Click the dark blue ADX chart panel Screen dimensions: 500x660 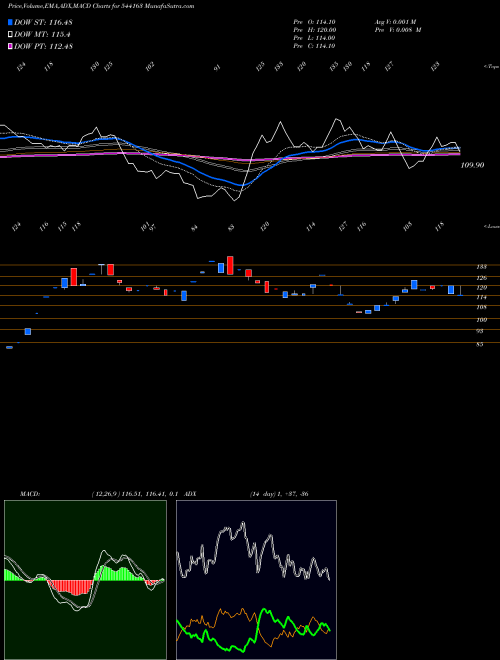[x=256, y=580]
